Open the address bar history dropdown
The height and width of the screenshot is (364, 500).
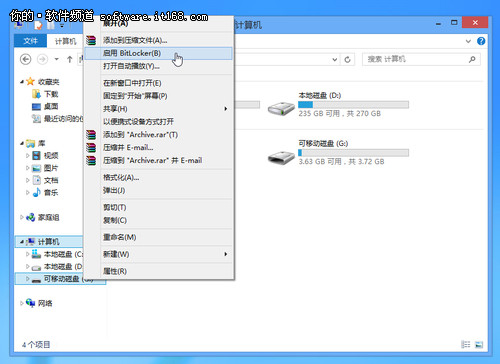coord(335,59)
